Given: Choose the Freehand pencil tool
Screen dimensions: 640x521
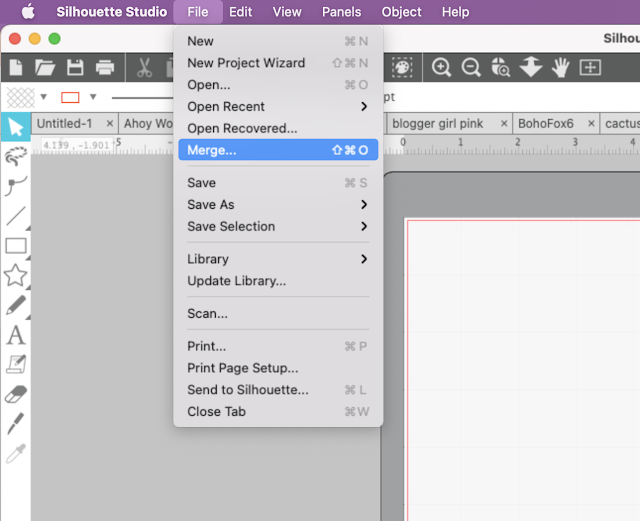Looking at the screenshot, I should pyautogui.click(x=16, y=305).
